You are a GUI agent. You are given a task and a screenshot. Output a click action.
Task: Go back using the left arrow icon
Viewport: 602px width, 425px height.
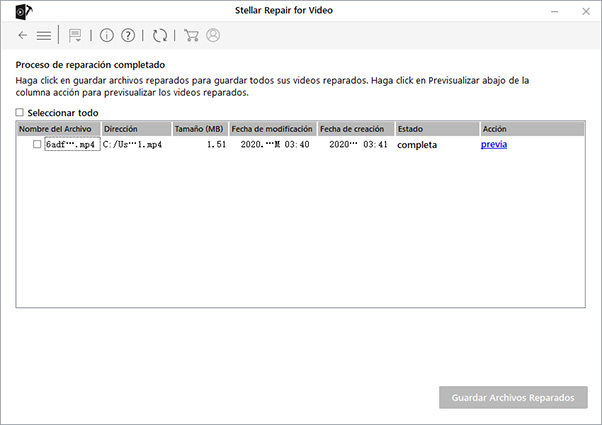23,36
